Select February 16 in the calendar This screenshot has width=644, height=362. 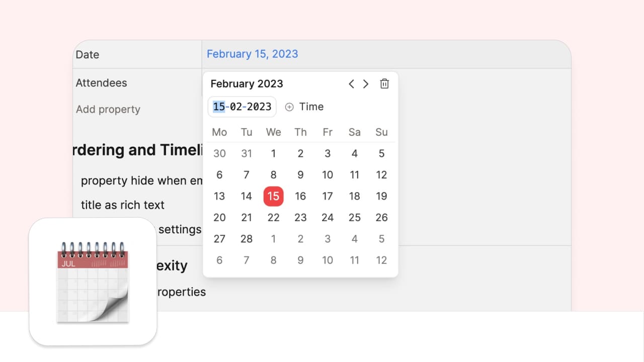pyautogui.click(x=300, y=196)
